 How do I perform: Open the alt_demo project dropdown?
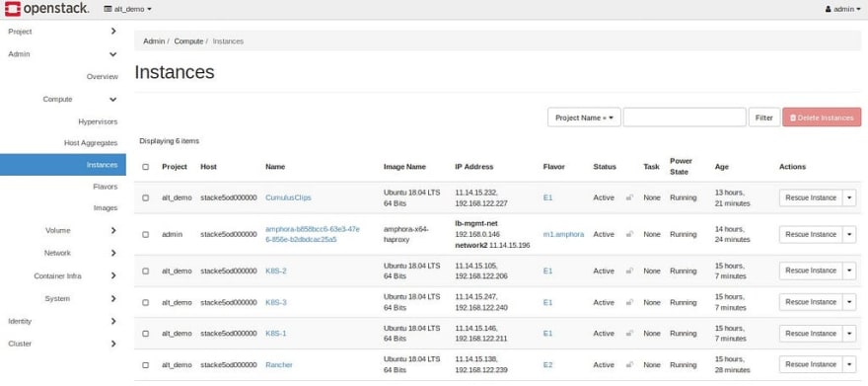tap(128, 9)
